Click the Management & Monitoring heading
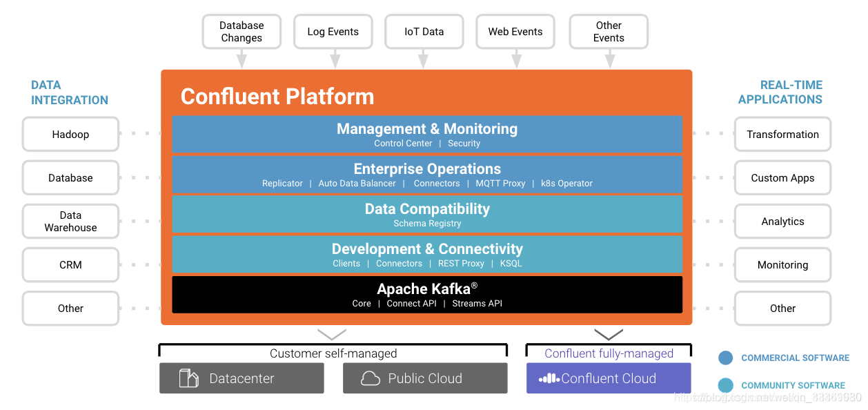 tap(427, 129)
